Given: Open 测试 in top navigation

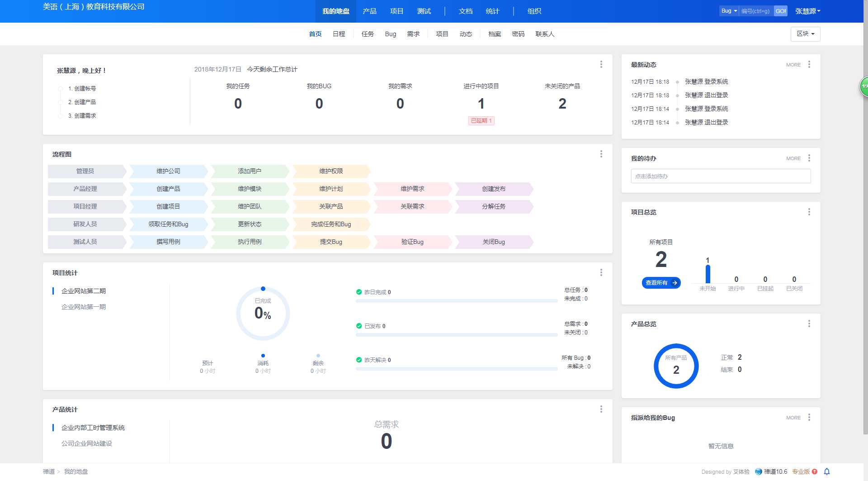Looking at the screenshot, I should coord(424,11).
